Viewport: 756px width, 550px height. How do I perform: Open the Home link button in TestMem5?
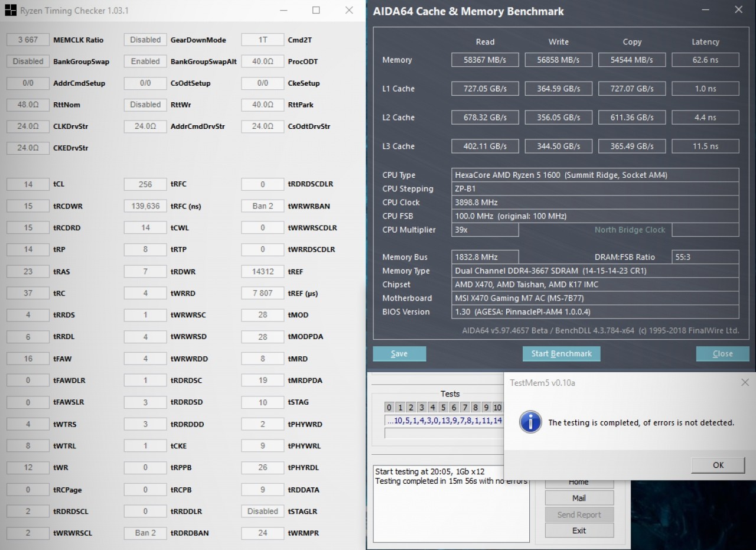point(579,482)
